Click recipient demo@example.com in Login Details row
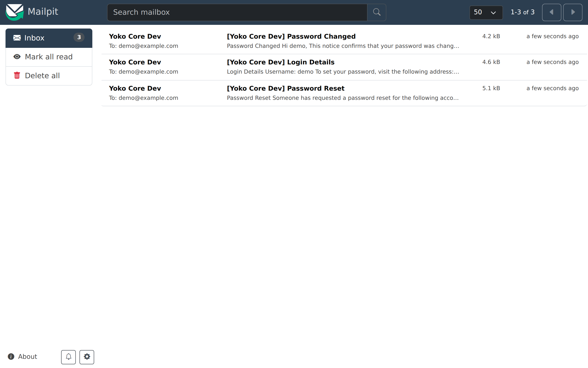 [148, 72]
